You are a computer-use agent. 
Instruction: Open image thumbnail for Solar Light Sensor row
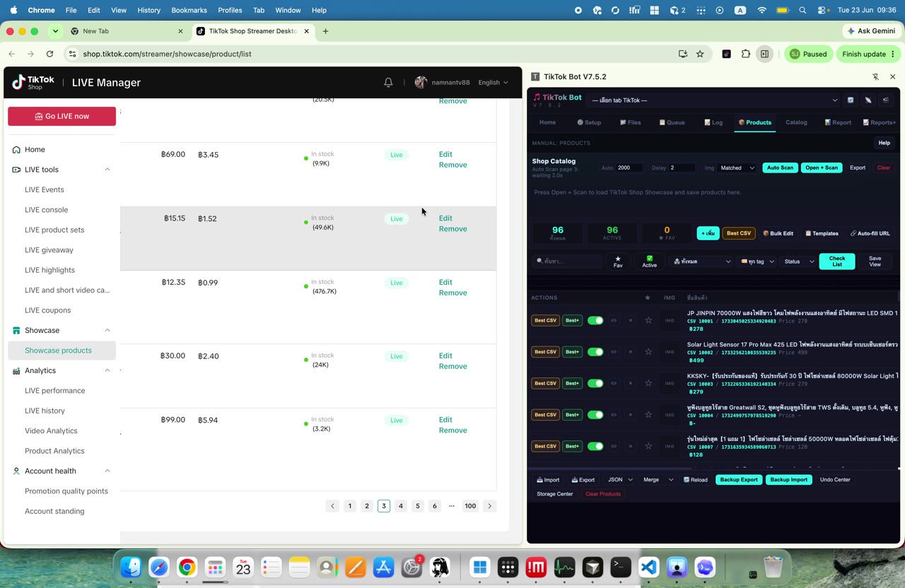[x=670, y=352]
